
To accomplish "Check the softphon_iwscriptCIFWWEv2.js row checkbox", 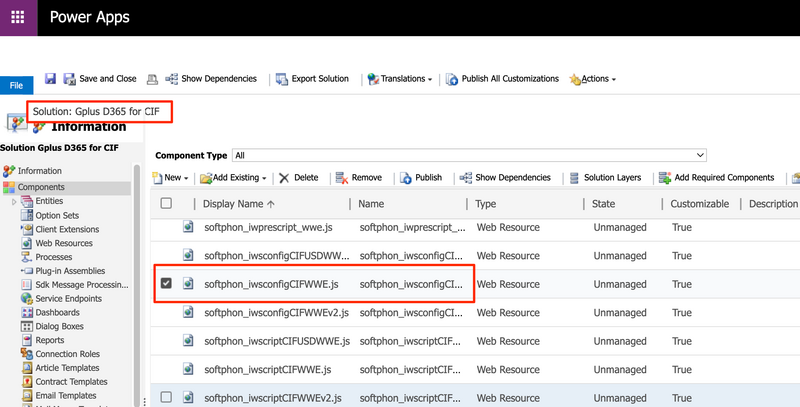I will click(x=166, y=397).
